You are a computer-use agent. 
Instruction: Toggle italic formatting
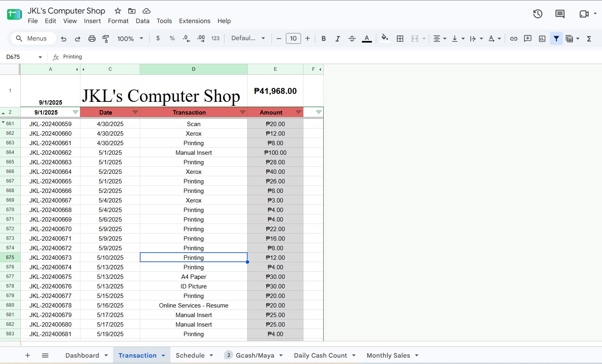click(x=338, y=39)
